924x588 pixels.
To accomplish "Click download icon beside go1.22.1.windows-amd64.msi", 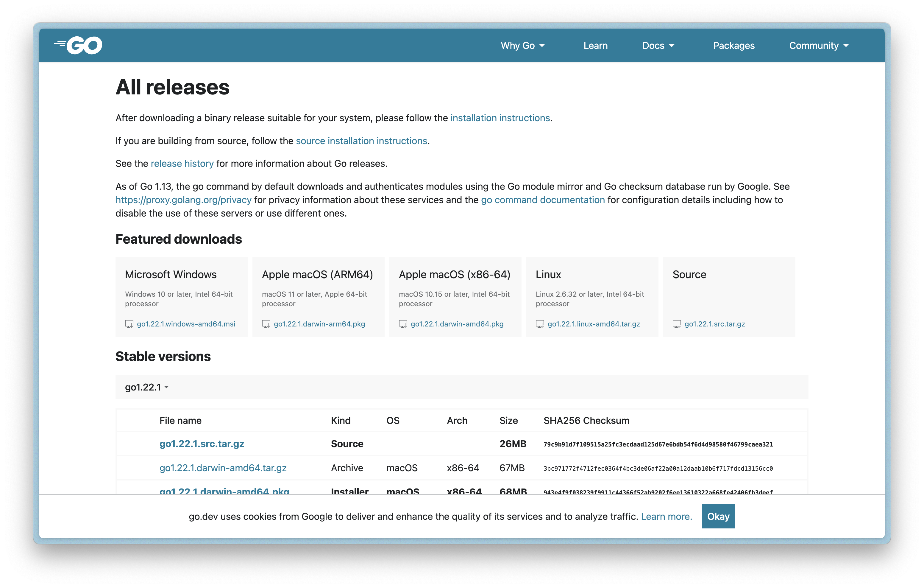I will point(129,324).
